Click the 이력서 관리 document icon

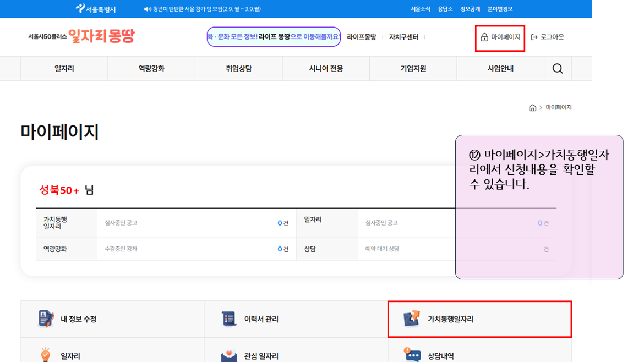point(228,319)
